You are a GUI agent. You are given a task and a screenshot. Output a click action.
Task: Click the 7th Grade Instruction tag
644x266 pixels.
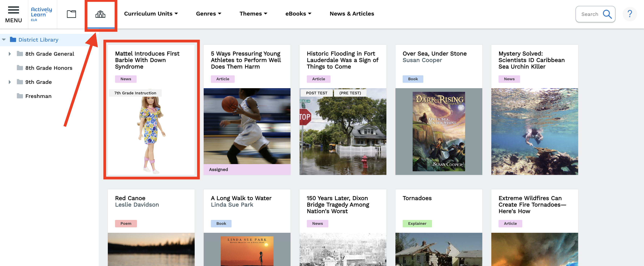(135, 93)
